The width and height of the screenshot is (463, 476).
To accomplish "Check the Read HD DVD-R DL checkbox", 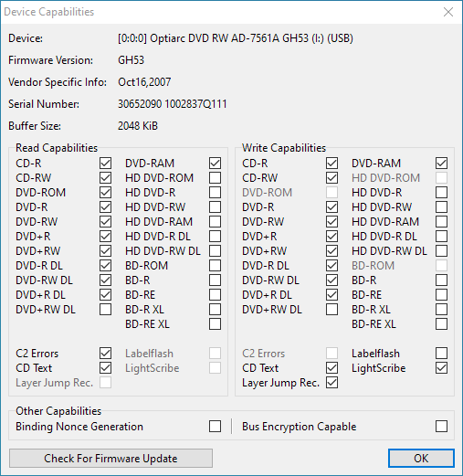I will tap(215, 237).
